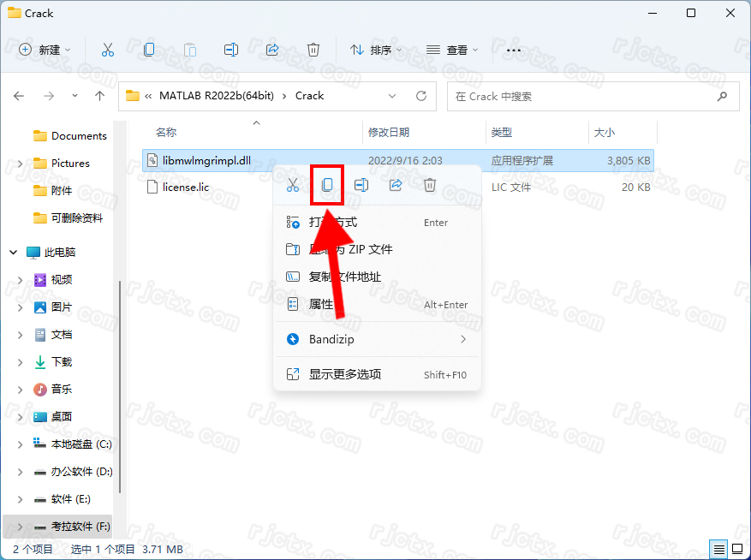
Task: Click the Rename icon in context menu
Action: pyautogui.click(x=361, y=185)
